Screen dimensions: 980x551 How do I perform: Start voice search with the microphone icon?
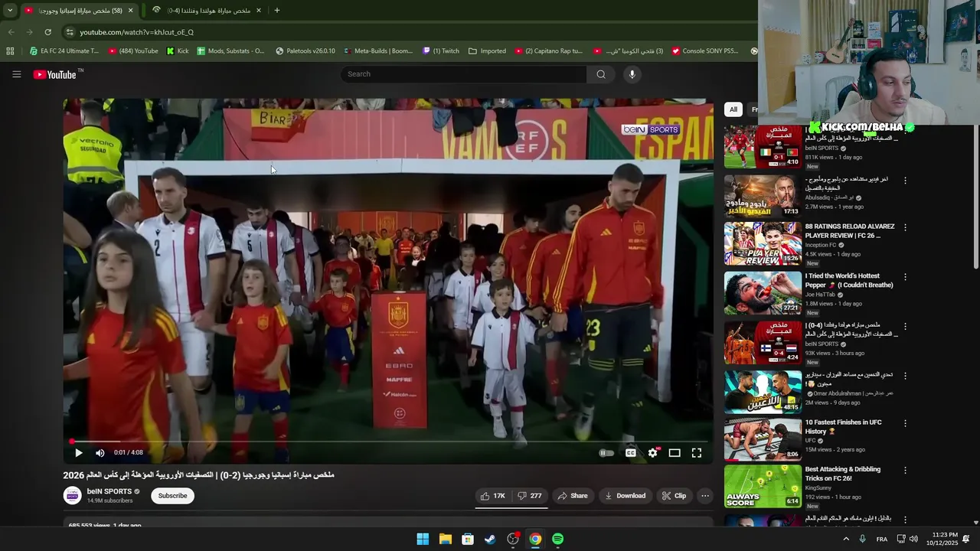(x=632, y=74)
